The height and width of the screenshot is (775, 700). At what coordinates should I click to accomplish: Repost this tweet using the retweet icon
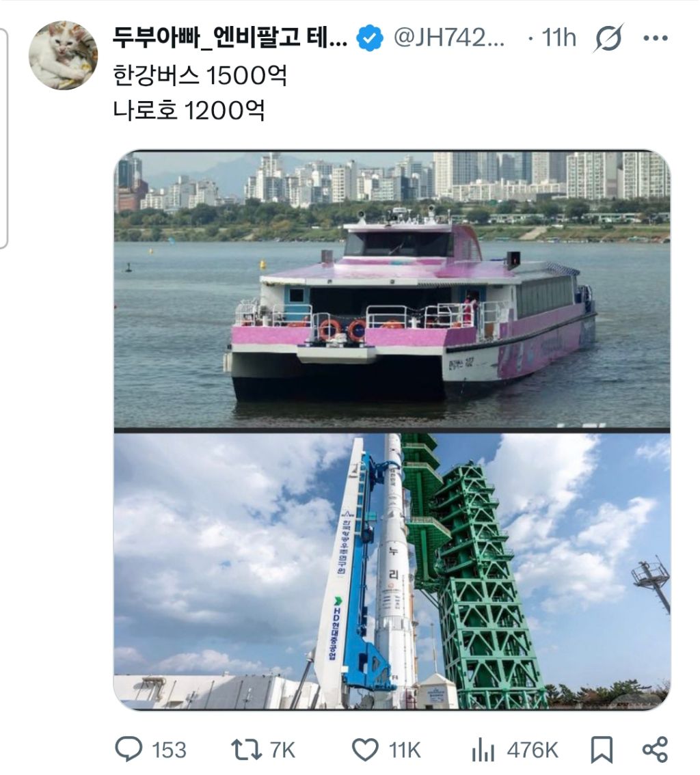pyautogui.click(x=247, y=749)
